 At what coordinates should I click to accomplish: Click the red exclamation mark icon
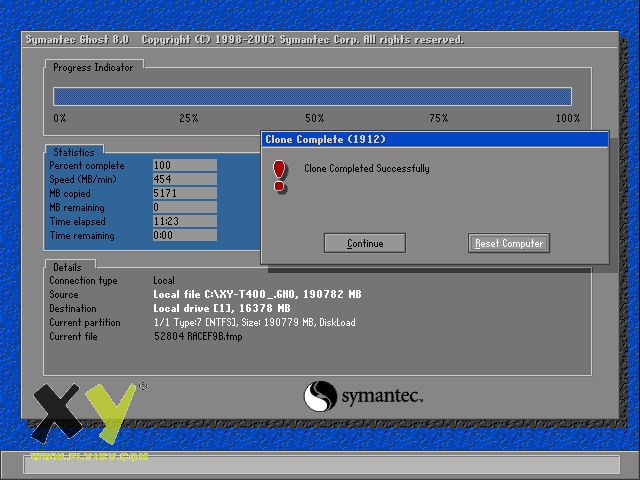point(280,176)
